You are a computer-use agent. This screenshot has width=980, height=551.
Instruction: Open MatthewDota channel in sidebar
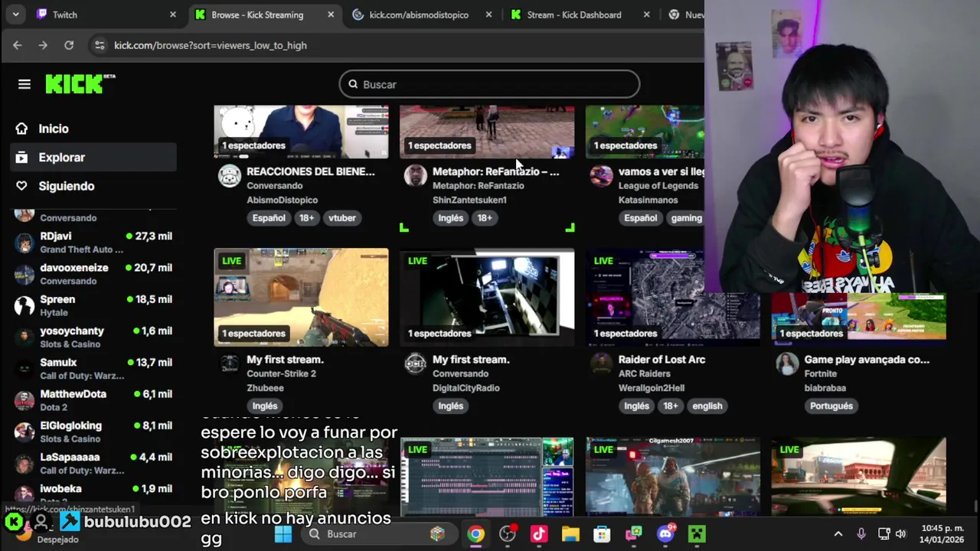point(94,400)
